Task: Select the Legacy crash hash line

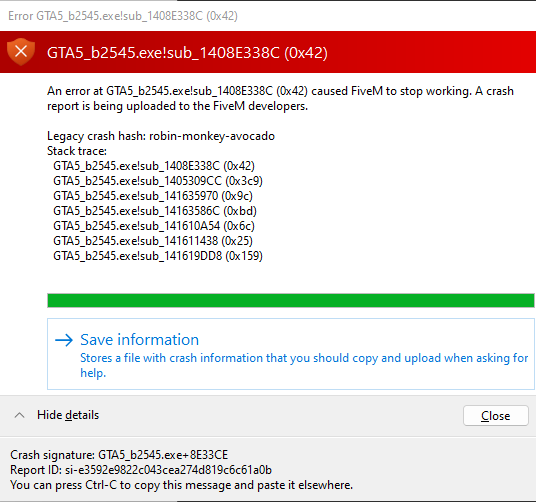Action: point(161,136)
